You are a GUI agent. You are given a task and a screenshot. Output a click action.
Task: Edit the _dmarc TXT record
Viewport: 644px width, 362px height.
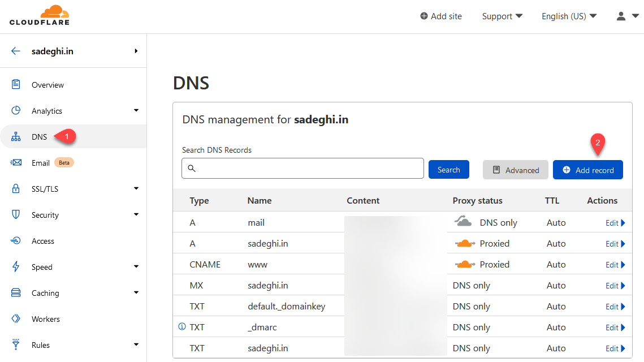pyautogui.click(x=615, y=327)
